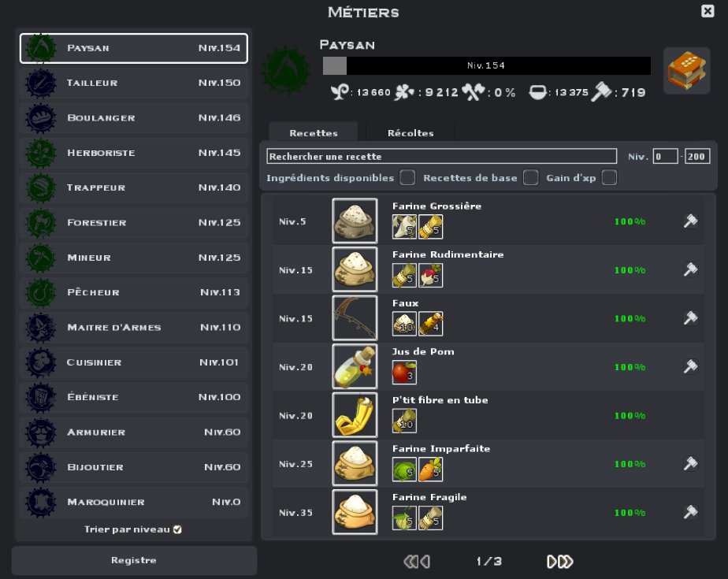Click the craft hammer next to Faux

pyautogui.click(x=690, y=318)
